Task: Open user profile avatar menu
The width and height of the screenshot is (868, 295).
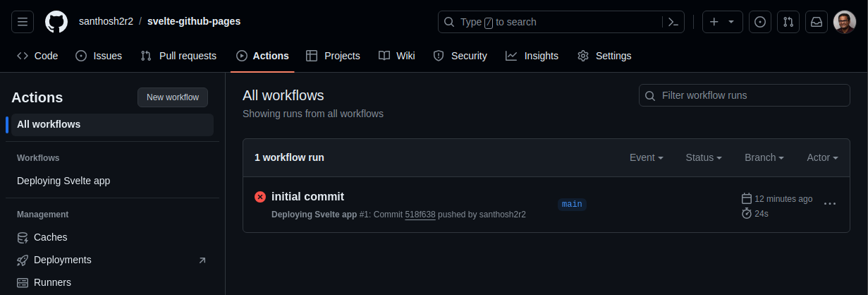Action: click(845, 22)
